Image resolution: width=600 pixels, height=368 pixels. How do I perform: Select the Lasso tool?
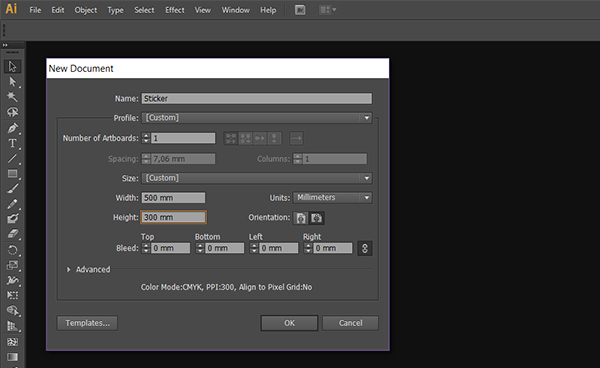click(12, 112)
